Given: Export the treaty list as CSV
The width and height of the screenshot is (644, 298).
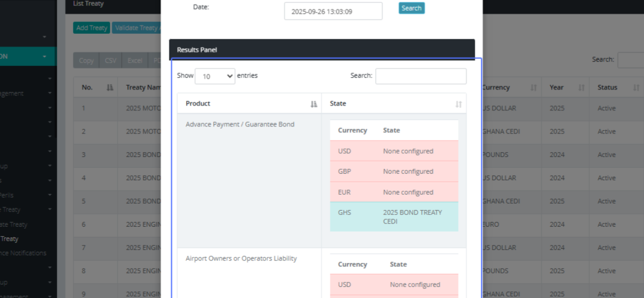Looking at the screenshot, I should point(111,61).
